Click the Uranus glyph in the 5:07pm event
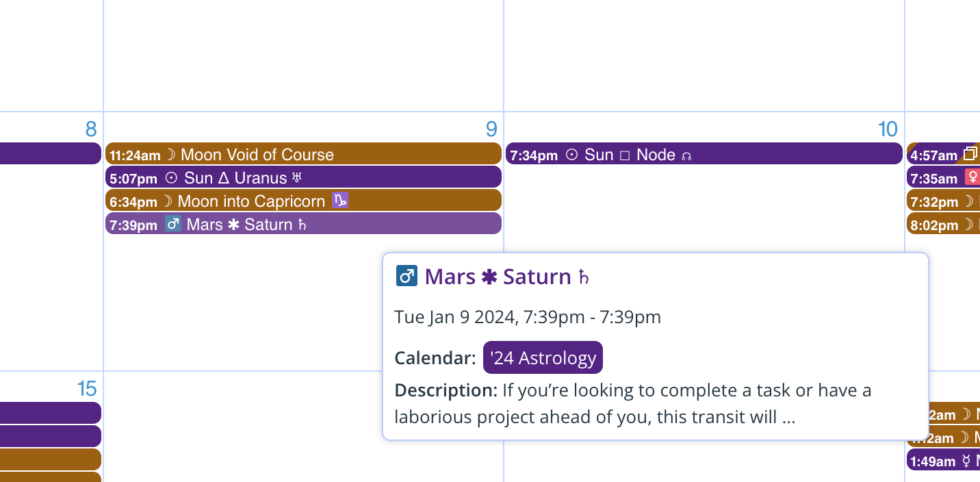The image size is (980, 482). (x=296, y=178)
